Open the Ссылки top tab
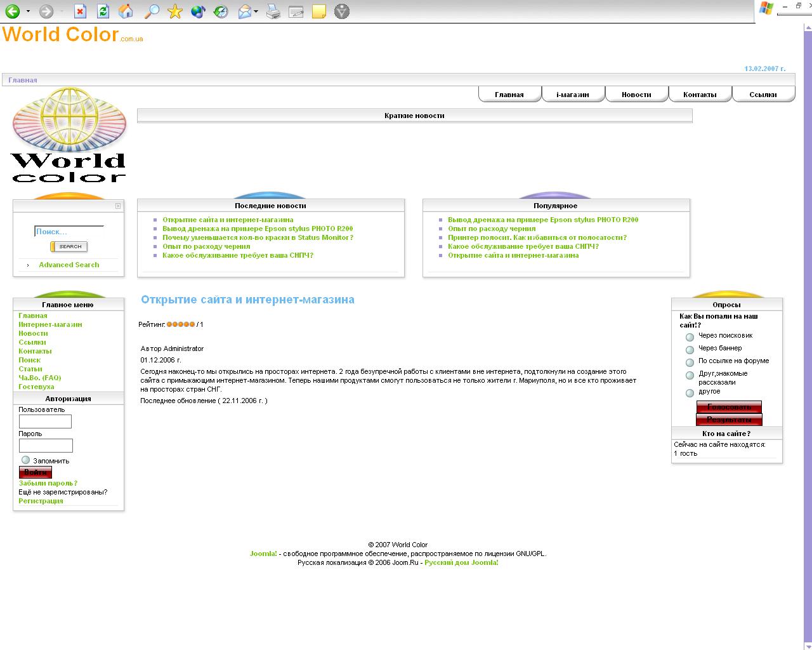Viewport: 812px width, 650px height. coord(763,94)
